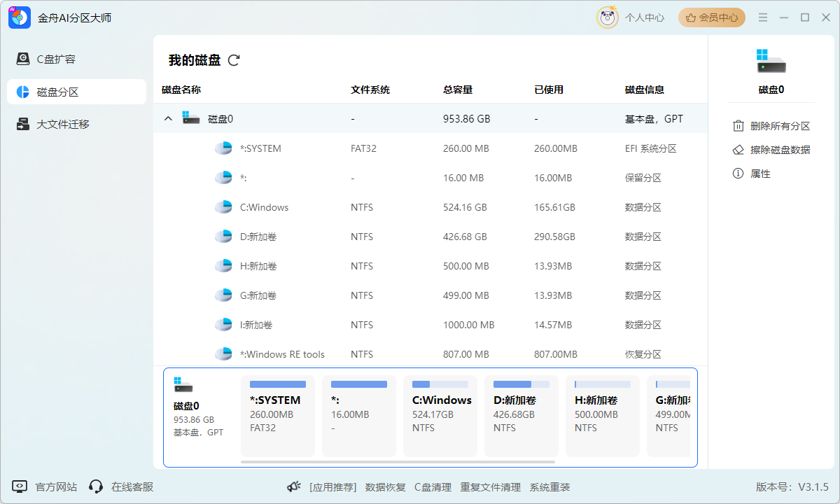The image size is (840, 504).
Task: Click the horizontal scrollbar under partition cards
Action: pos(398,462)
